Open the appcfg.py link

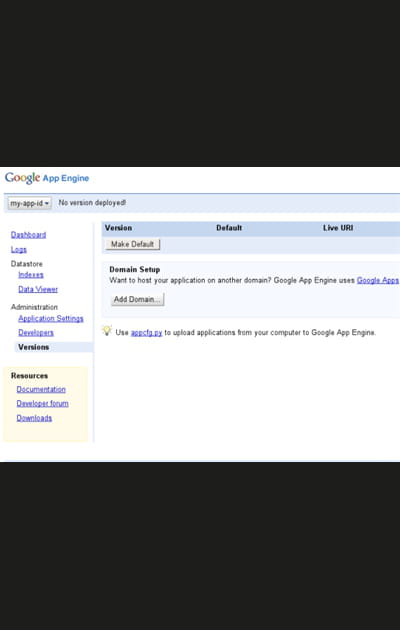point(147,333)
